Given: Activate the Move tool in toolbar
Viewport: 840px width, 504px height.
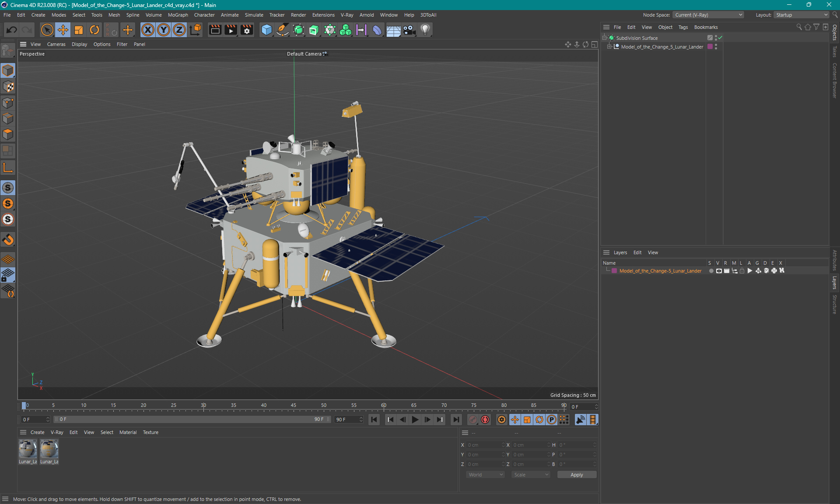Looking at the screenshot, I should coord(63,30).
